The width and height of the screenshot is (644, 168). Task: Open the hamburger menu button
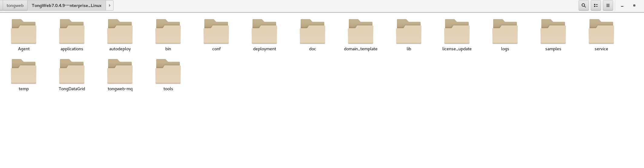click(x=608, y=5)
